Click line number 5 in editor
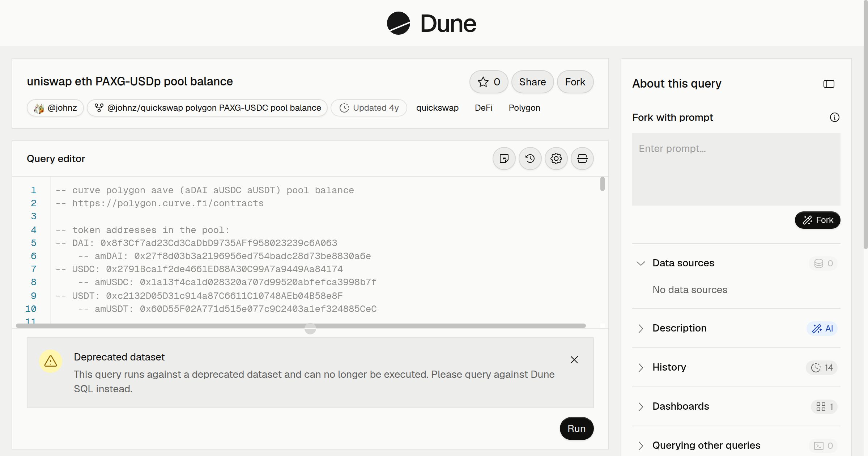 34,243
